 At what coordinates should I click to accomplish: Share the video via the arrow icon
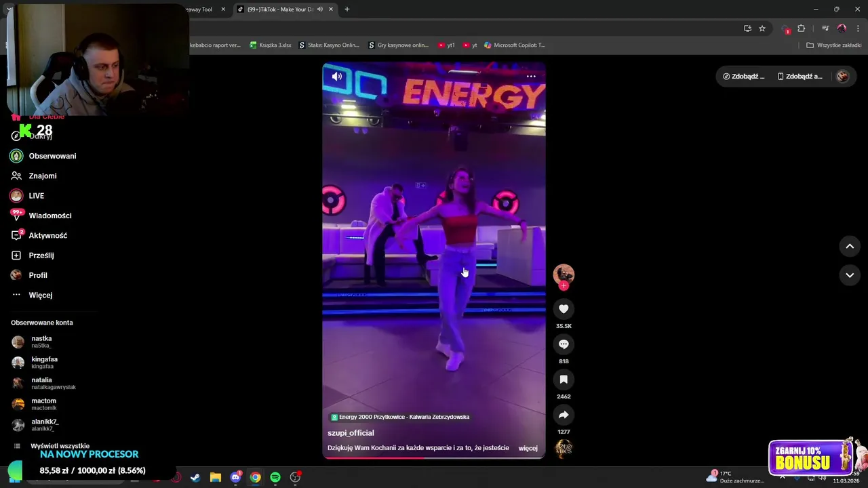click(564, 415)
